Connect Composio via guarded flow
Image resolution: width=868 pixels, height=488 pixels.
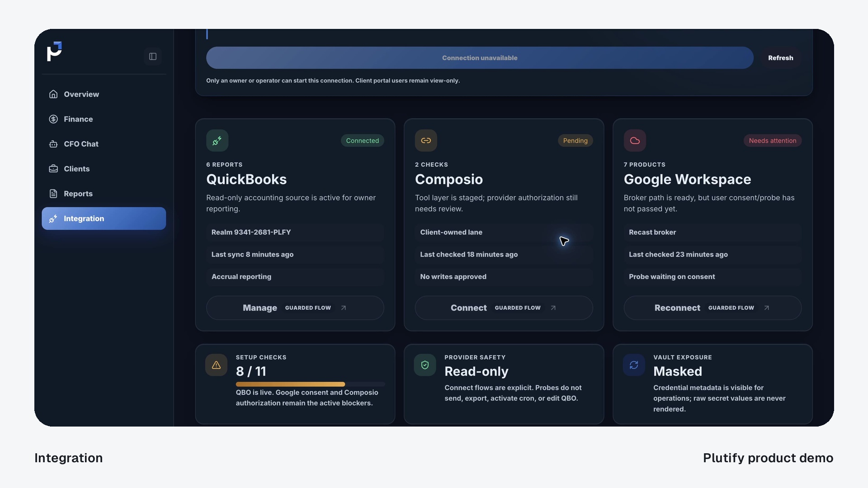pyautogui.click(x=504, y=308)
